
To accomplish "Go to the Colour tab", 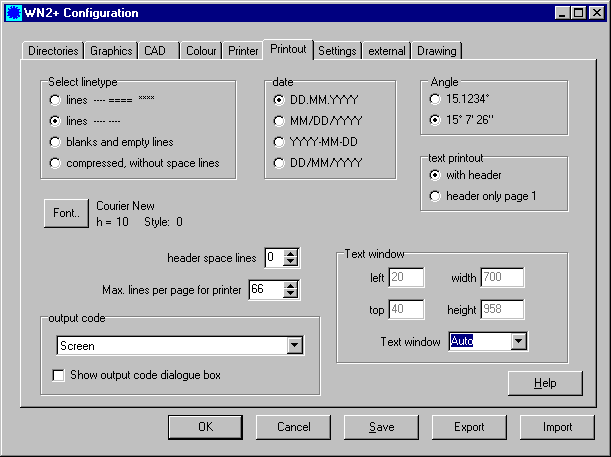I will (x=201, y=51).
